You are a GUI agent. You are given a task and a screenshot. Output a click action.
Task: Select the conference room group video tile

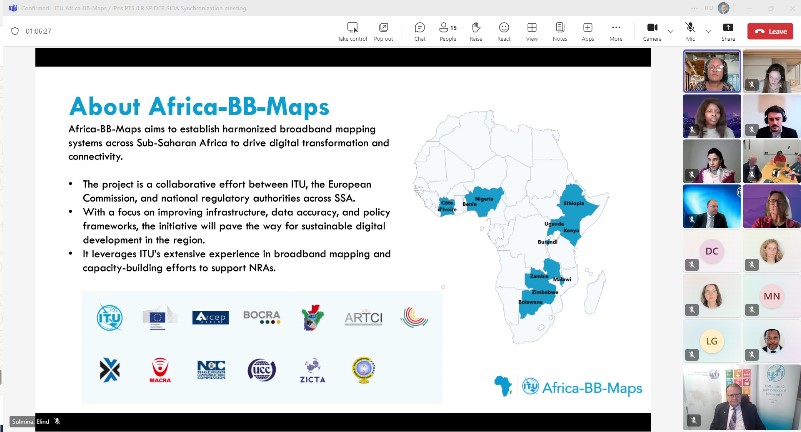[772, 161]
